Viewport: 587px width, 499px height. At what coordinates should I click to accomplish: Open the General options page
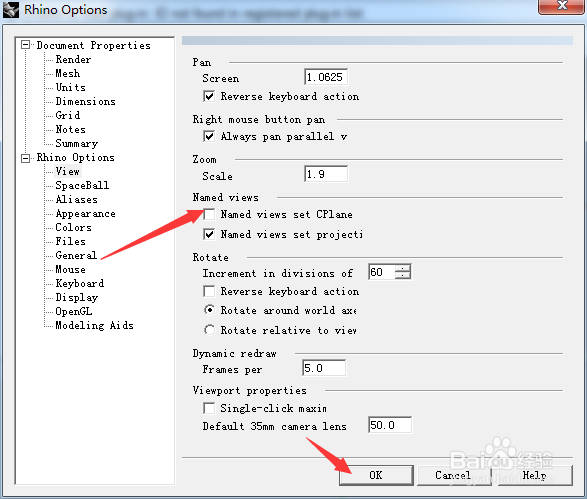pos(76,255)
